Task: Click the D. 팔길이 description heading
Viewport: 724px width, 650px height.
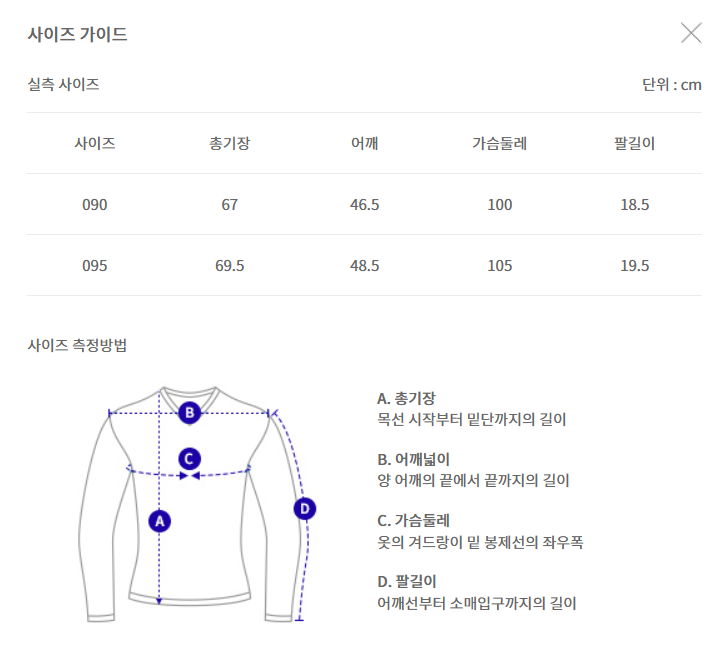Action: (407, 582)
